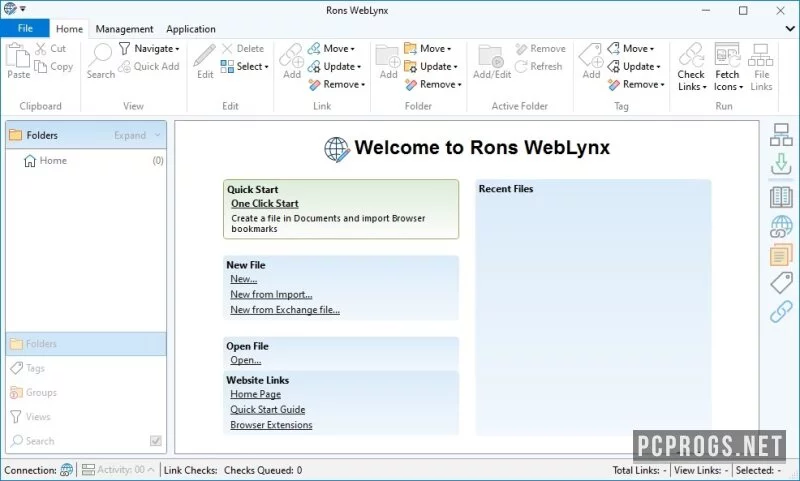
Task: Switch to the Management ribbon tab
Action: pos(124,29)
